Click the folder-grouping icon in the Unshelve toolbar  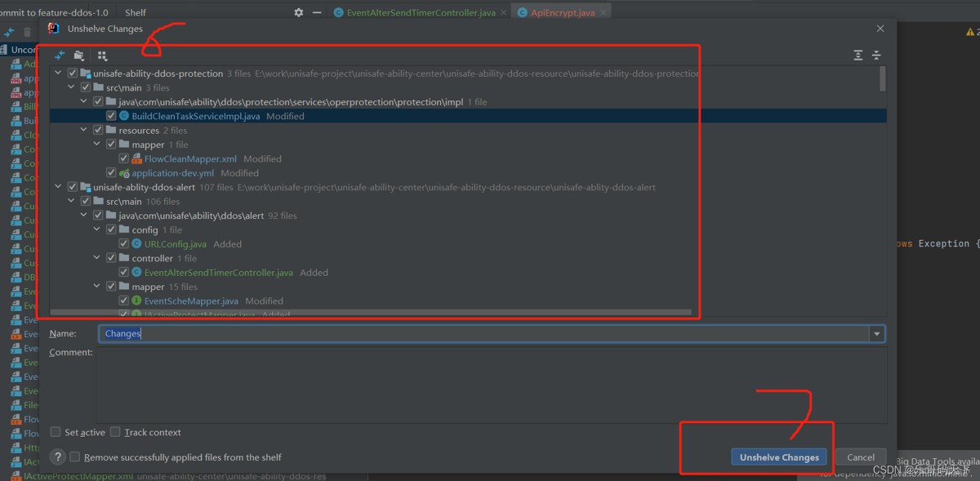pyautogui.click(x=79, y=56)
